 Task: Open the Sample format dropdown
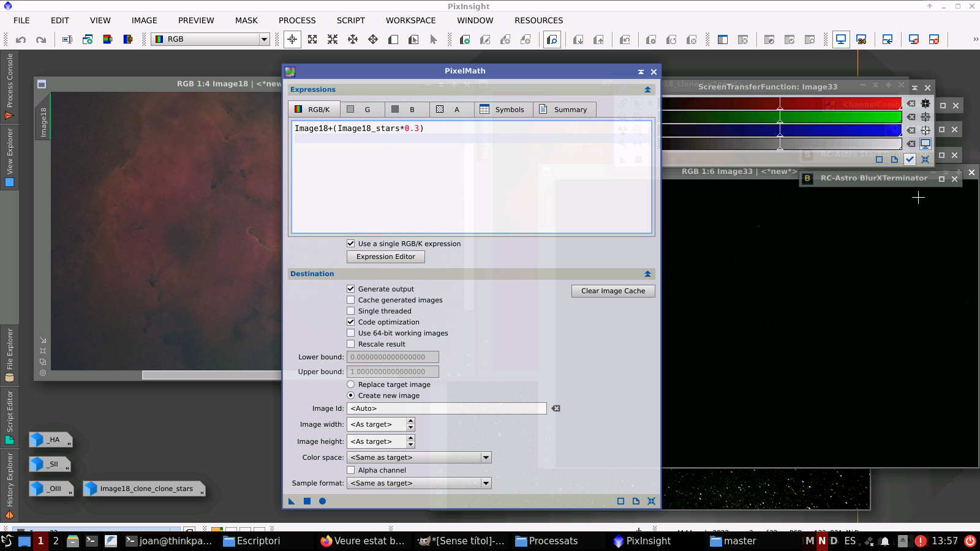click(x=419, y=483)
